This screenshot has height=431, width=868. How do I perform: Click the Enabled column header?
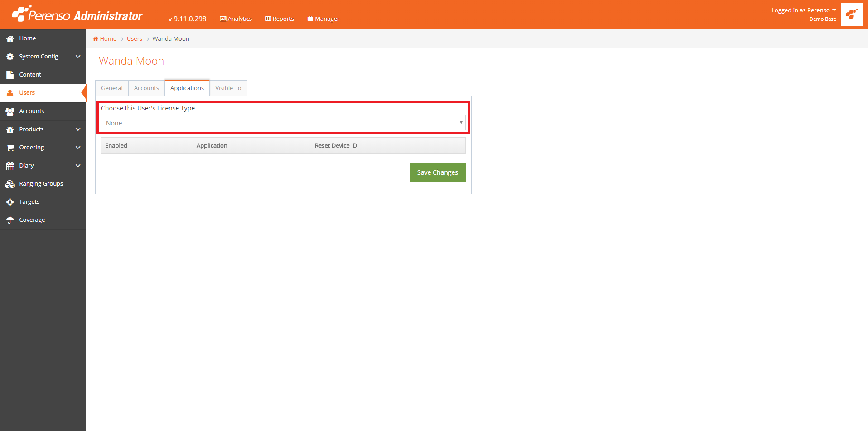pyautogui.click(x=147, y=145)
